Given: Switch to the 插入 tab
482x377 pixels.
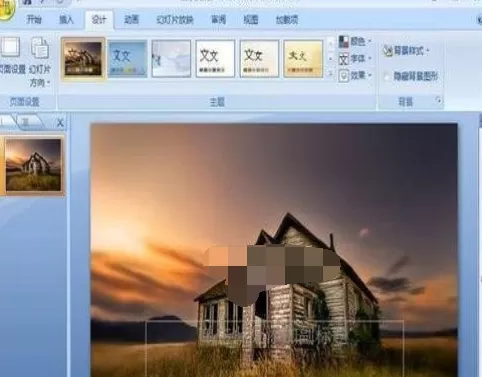Looking at the screenshot, I should 66,20.
